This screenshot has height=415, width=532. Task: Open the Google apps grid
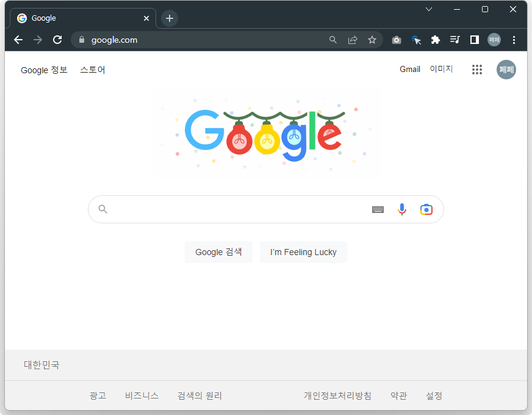click(477, 70)
